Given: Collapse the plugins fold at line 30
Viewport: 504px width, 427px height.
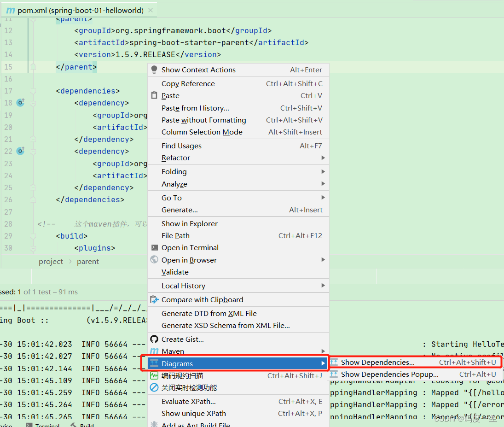Looking at the screenshot, I should pos(33,248).
